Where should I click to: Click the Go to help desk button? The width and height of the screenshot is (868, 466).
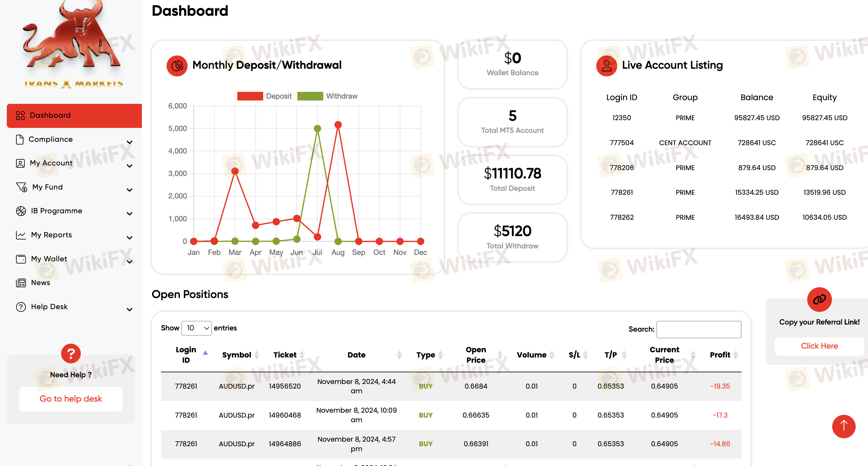[71, 399]
